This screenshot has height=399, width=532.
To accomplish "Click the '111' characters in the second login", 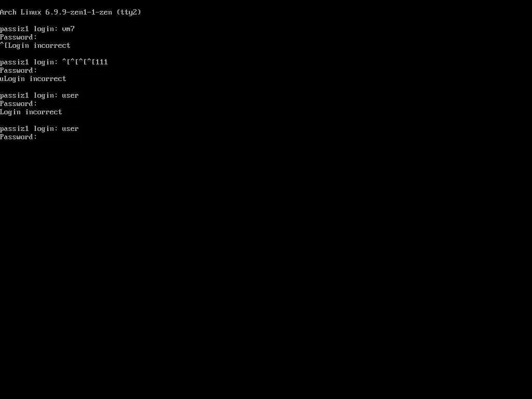I will coord(102,62).
